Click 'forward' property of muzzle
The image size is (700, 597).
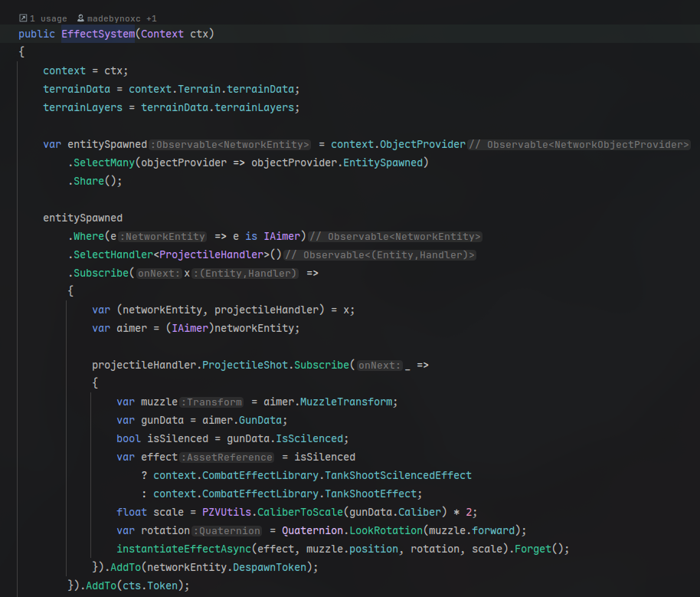(493, 530)
